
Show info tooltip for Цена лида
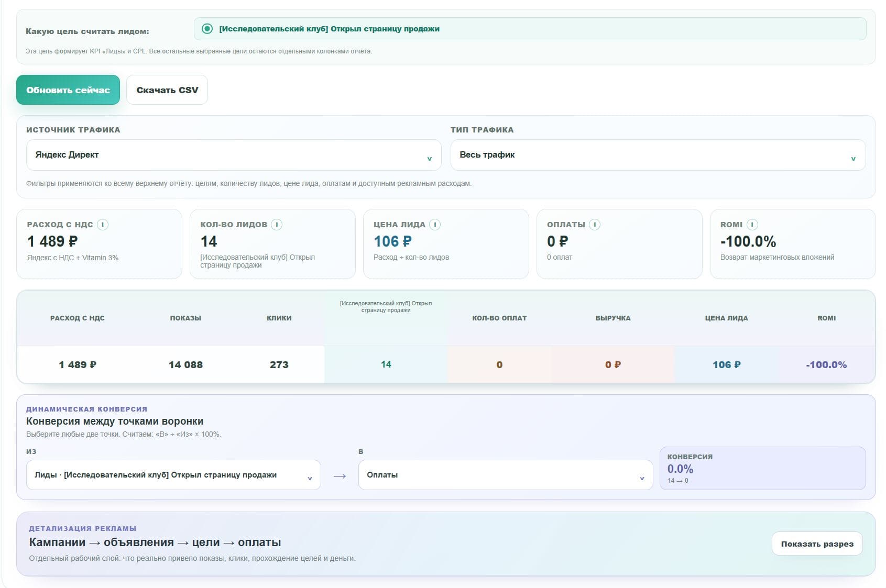[x=435, y=225]
